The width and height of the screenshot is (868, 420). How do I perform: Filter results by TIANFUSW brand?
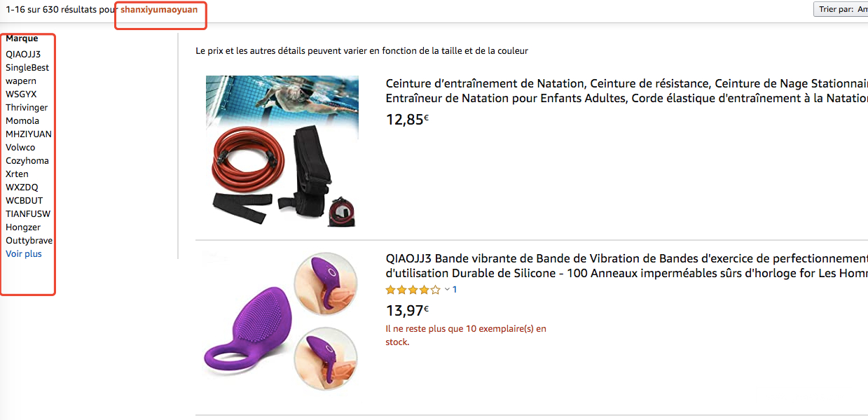[x=28, y=214]
